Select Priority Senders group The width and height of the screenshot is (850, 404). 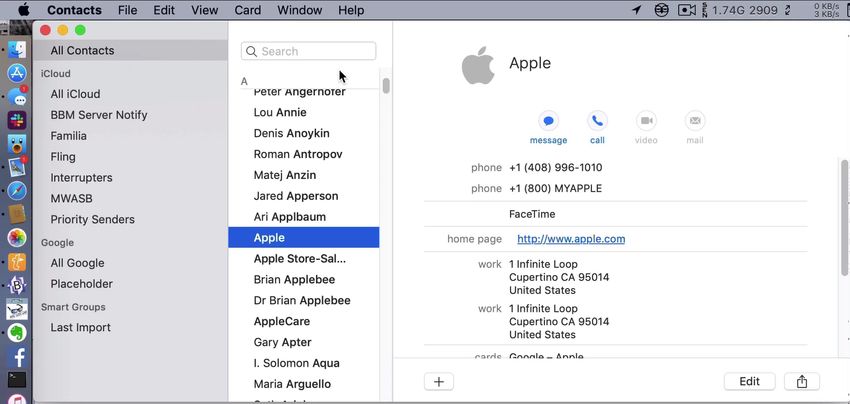coord(92,220)
